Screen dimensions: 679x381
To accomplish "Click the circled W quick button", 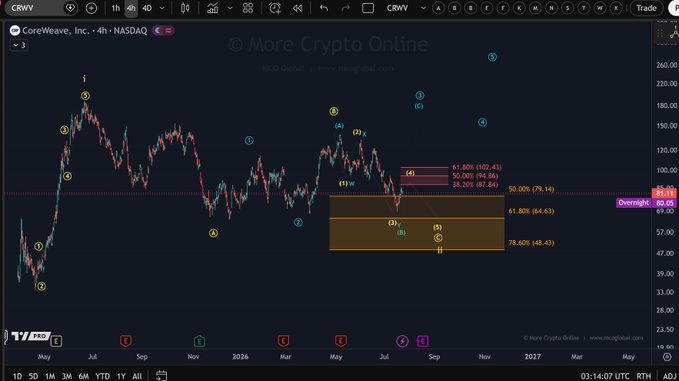I will click(x=600, y=8).
